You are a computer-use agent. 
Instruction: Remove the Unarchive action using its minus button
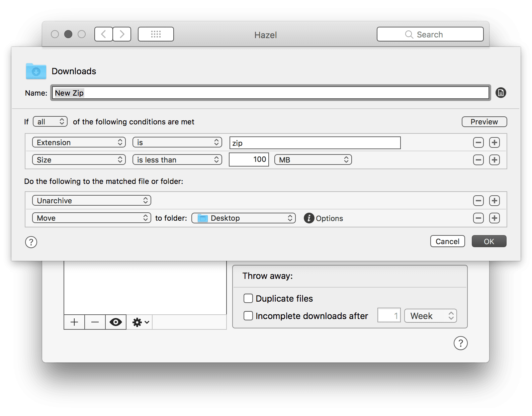click(x=478, y=201)
